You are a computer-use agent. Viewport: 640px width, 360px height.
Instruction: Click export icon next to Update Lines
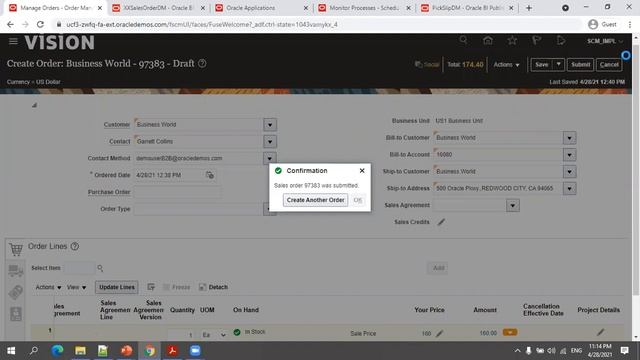(151, 287)
